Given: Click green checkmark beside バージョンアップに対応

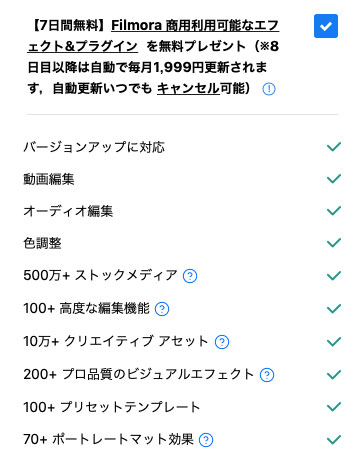Looking at the screenshot, I should (334, 146).
